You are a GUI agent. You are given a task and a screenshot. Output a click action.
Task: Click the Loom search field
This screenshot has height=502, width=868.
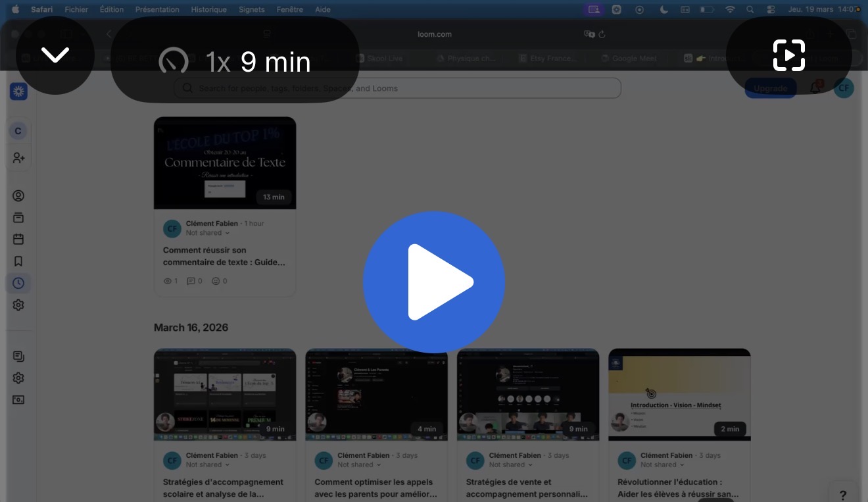click(397, 88)
